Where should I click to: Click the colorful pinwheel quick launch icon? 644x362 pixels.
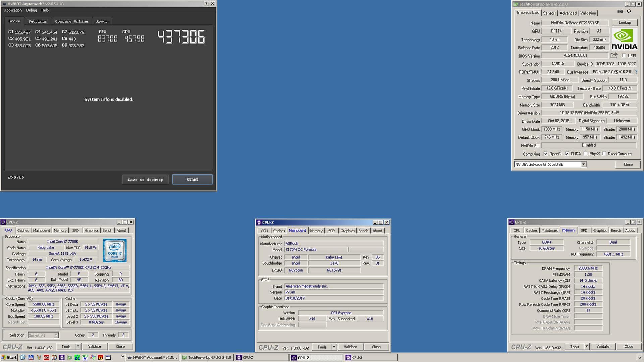click(93, 357)
